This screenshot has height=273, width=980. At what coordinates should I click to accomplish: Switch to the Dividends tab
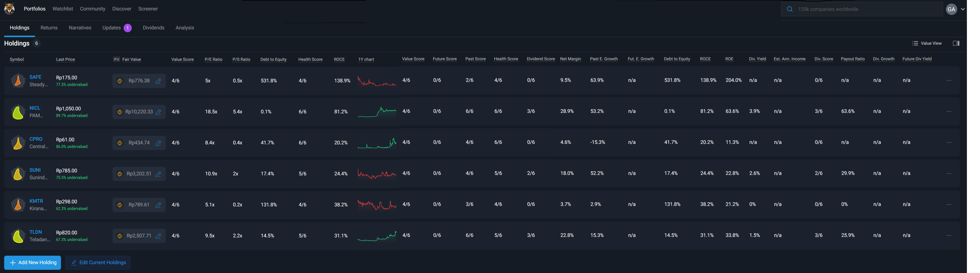tap(153, 28)
